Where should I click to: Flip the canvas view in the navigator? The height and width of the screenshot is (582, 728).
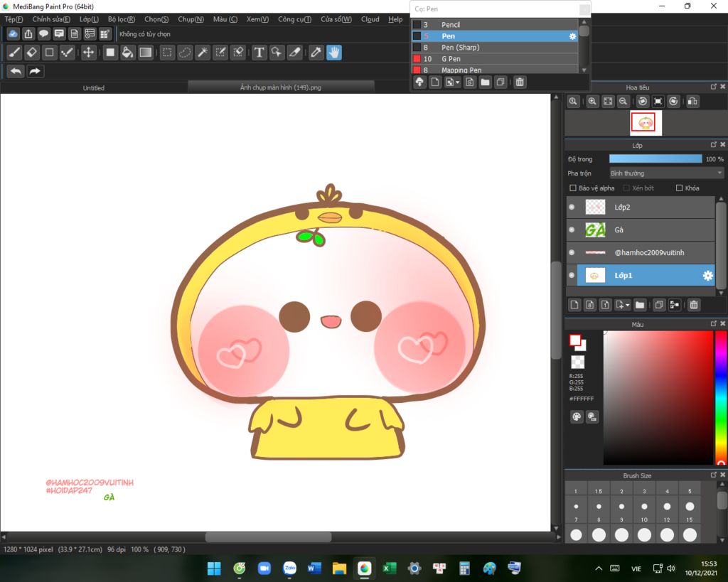(692, 101)
